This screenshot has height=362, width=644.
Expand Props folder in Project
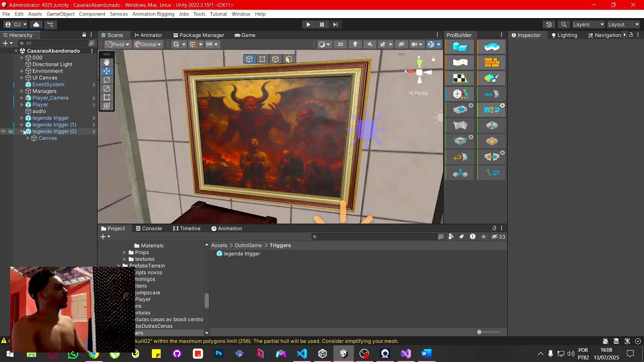(x=124, y=252)
